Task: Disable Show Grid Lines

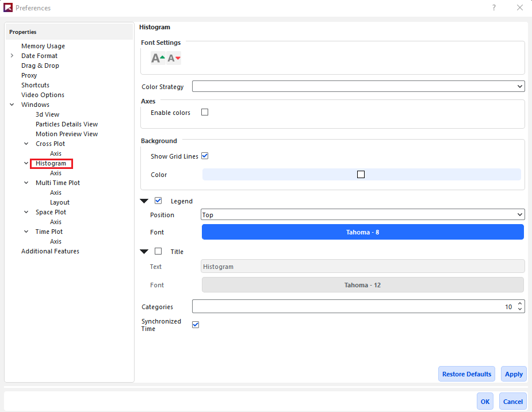Action: (x=205, y=156)
